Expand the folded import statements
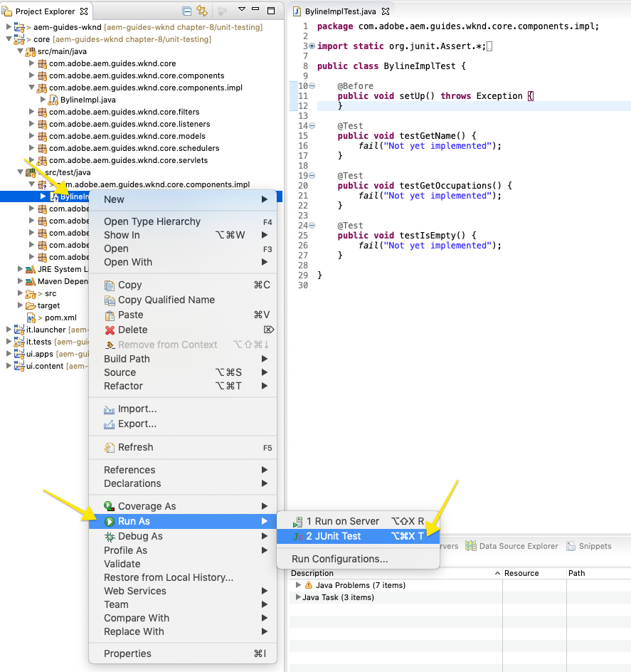The image size is (631, 672). pyautogui.click(x=312, y=46)
